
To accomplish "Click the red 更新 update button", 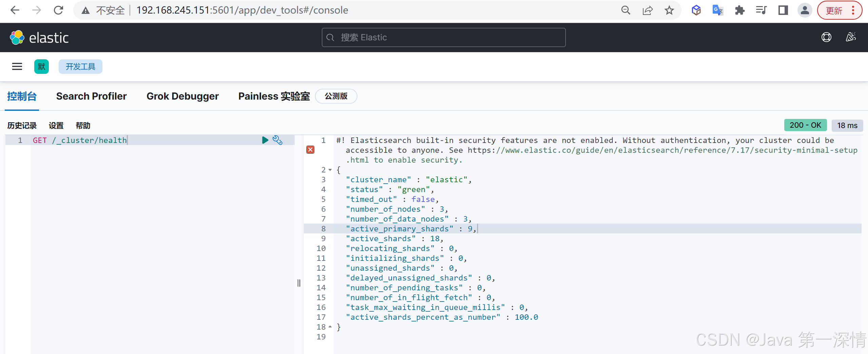I will click(x=834, y=11).
